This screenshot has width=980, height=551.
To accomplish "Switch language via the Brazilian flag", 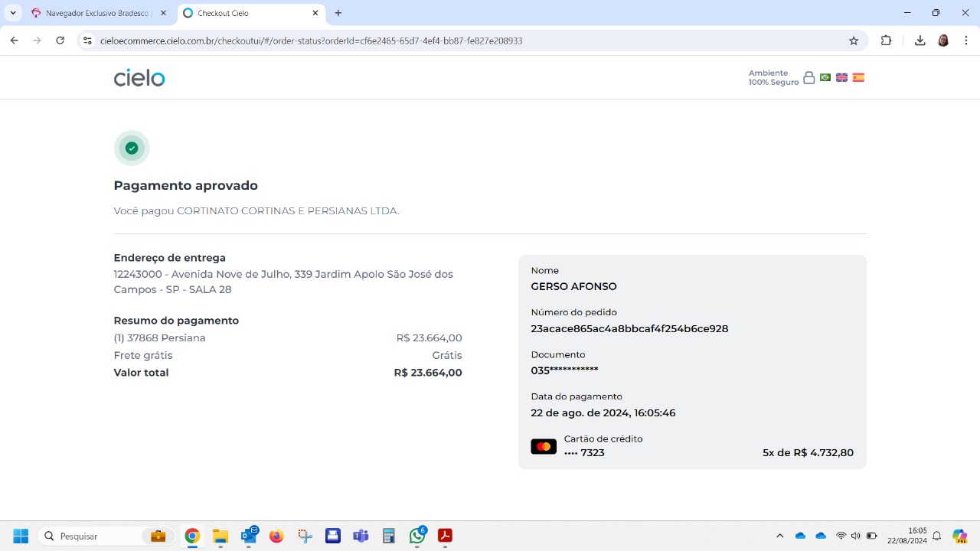I will tap(825, 77).
